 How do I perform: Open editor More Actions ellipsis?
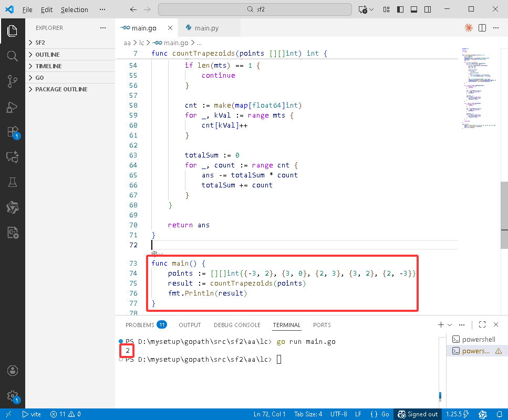496,28
